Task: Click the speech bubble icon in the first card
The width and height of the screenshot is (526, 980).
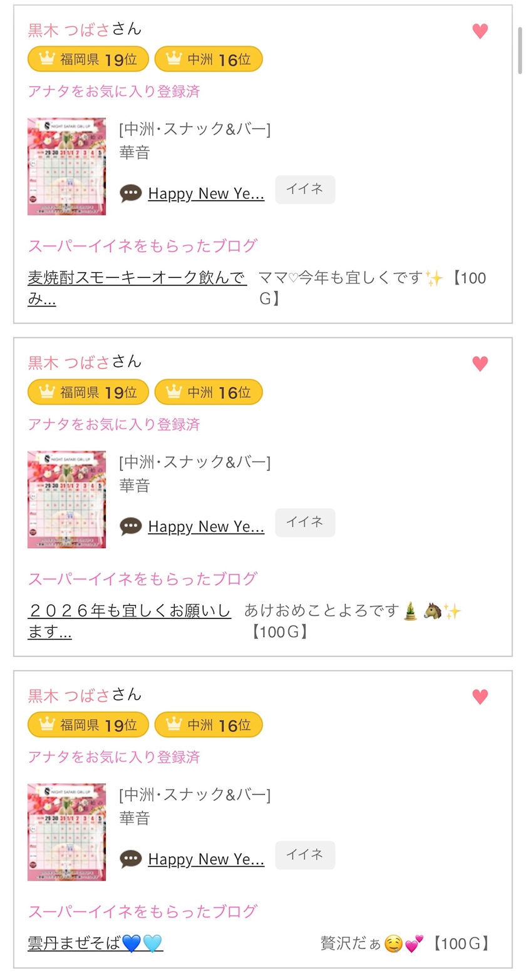Action: pyautogui.click(x=131, y=193)
